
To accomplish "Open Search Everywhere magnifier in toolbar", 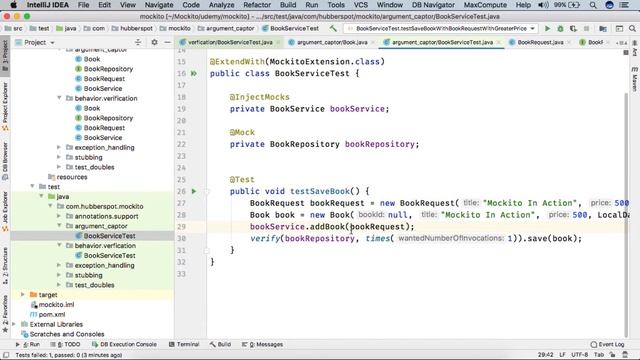I will [632, 28].
